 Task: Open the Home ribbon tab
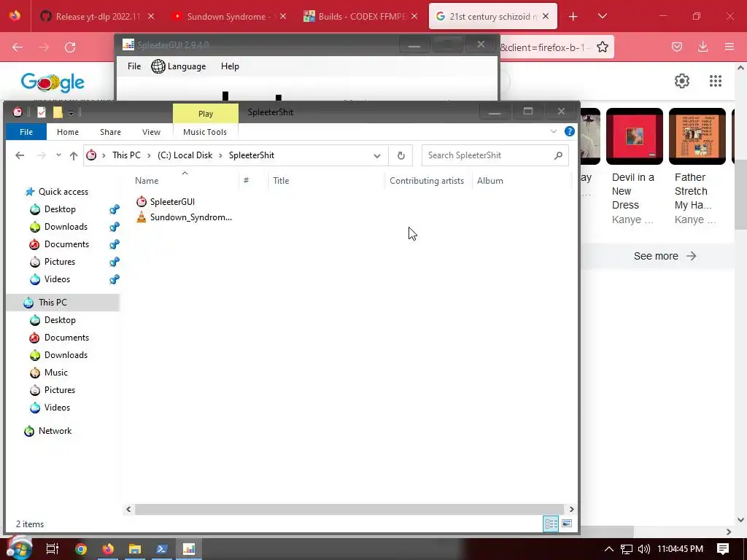[x=68, y=132]
